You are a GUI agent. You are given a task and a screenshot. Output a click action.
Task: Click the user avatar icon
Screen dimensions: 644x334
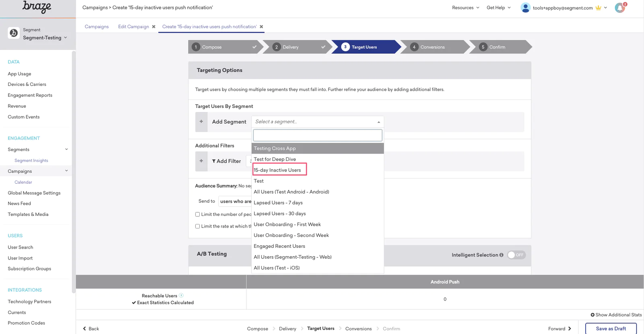click(x=525, y=8)
